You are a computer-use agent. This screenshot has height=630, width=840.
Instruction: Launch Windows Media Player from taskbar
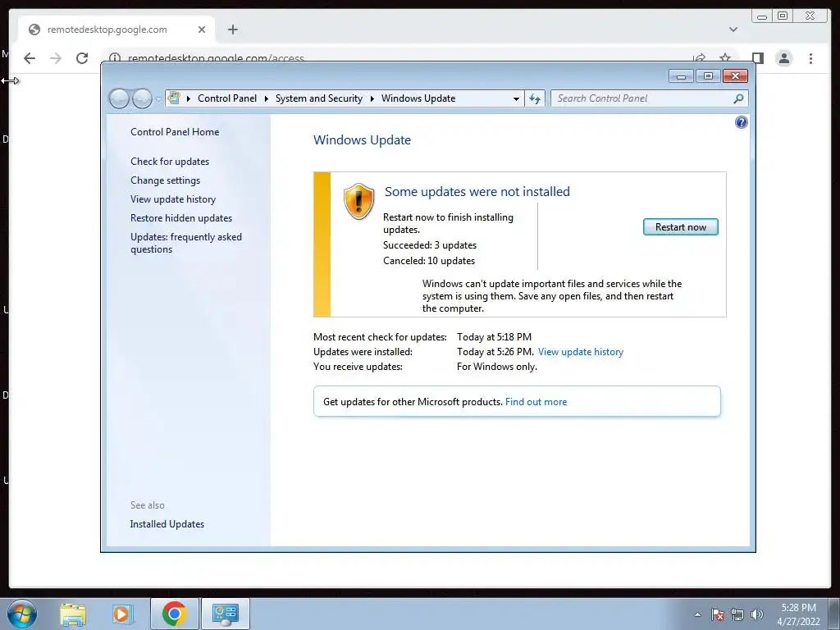click(x=122, y=614)
